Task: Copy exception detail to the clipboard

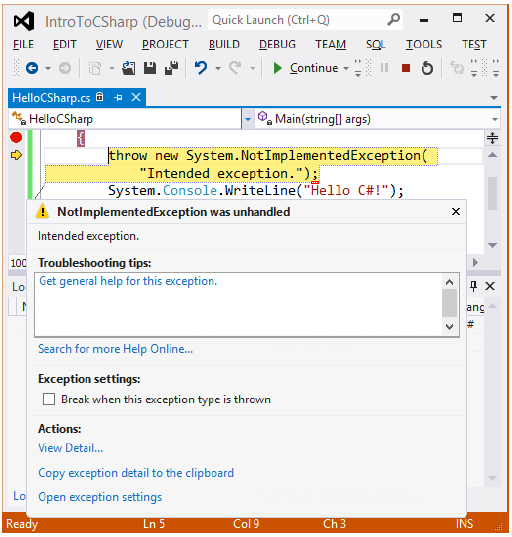Action: pos(136,473)
